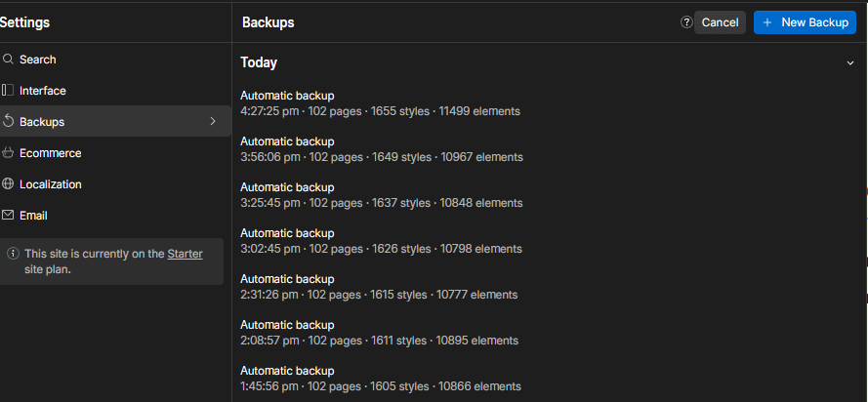Screen dimensions: 868x402
Task: Select the 3:56:06 pm automatic backup
Action: pos(382,149)
